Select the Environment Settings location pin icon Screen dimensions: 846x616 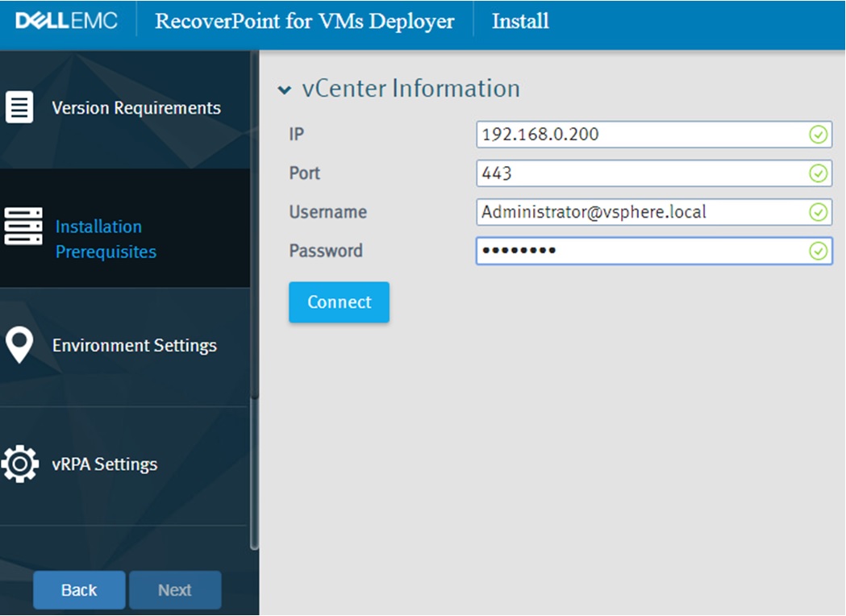coord(18,345)
